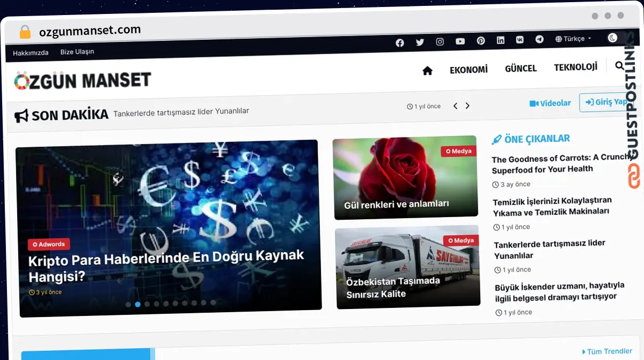The height and width of the screenshot is (360, 644).
Task: Open the Videolar link
Action: (x=550, y=103)
